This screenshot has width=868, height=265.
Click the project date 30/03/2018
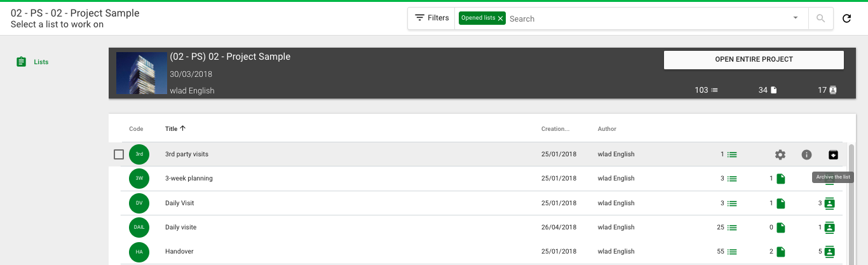[191, 74]
